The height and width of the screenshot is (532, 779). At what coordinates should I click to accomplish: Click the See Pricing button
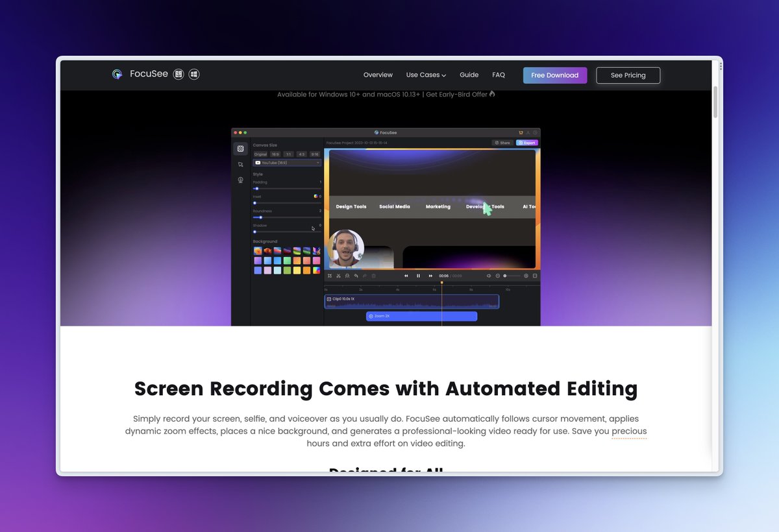coord(628,75)
